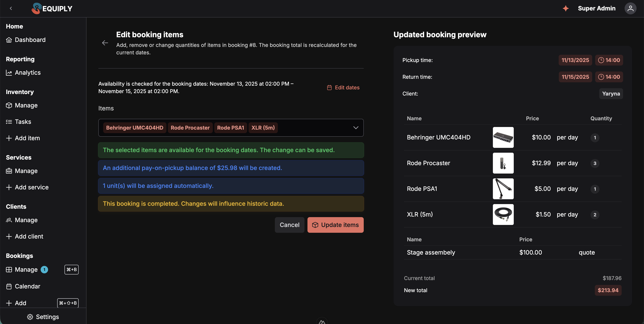
Task: Click the Behringer UMC404HD item tag
Action: coord(135,128)
